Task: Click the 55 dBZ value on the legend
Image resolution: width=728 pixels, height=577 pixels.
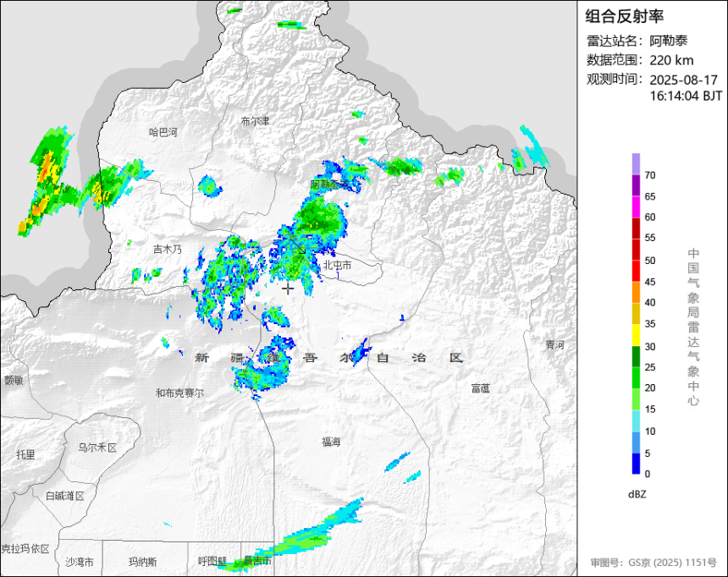Action: click(650, 238)
